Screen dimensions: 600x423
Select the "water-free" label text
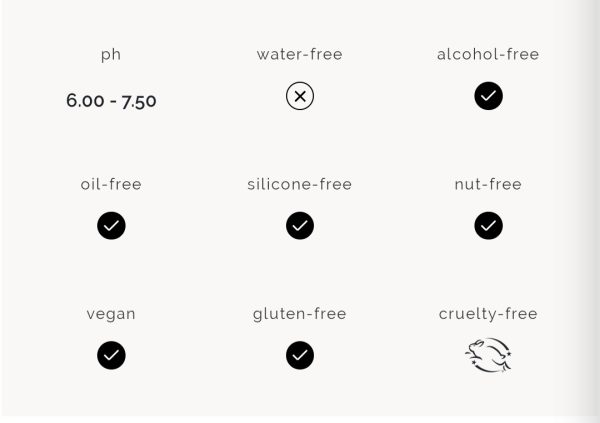tap(300, 54)
